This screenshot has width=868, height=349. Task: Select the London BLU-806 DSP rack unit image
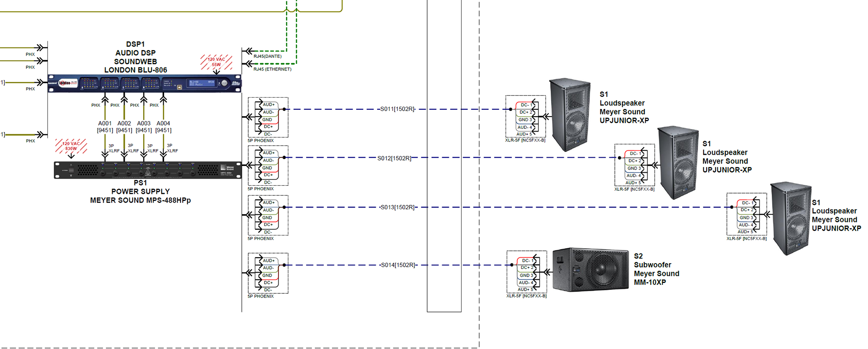click(x=145, y=83)
